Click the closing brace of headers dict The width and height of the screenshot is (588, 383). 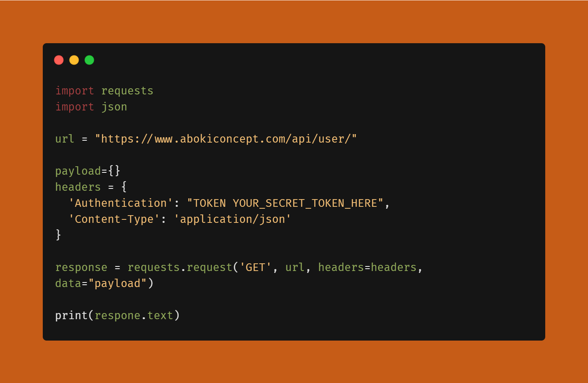click(58, 234)
